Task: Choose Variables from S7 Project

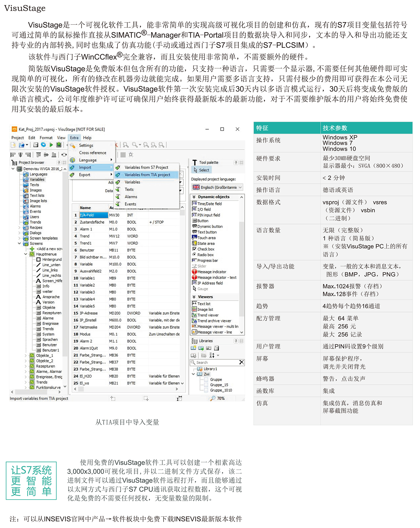Action: [146, 167]
